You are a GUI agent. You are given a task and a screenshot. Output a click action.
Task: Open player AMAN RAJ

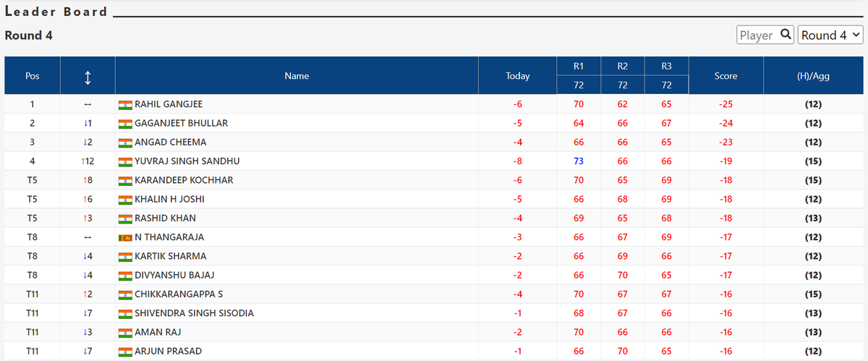158,332
